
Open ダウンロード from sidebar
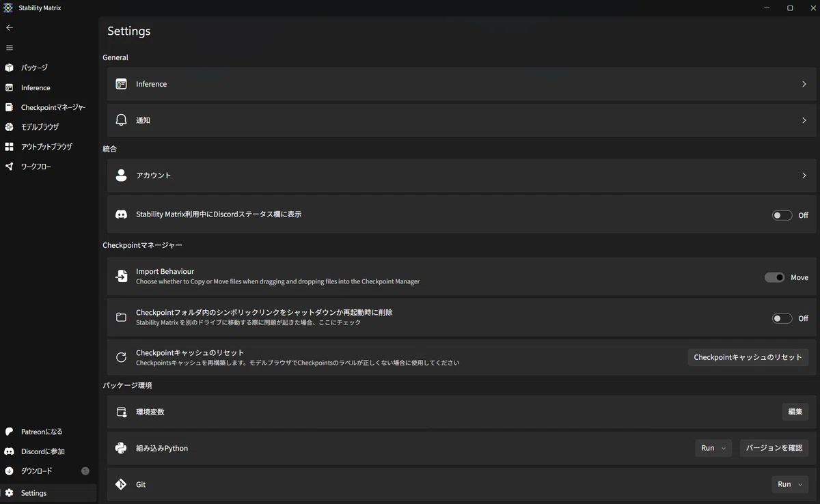(x=37, y=471)
